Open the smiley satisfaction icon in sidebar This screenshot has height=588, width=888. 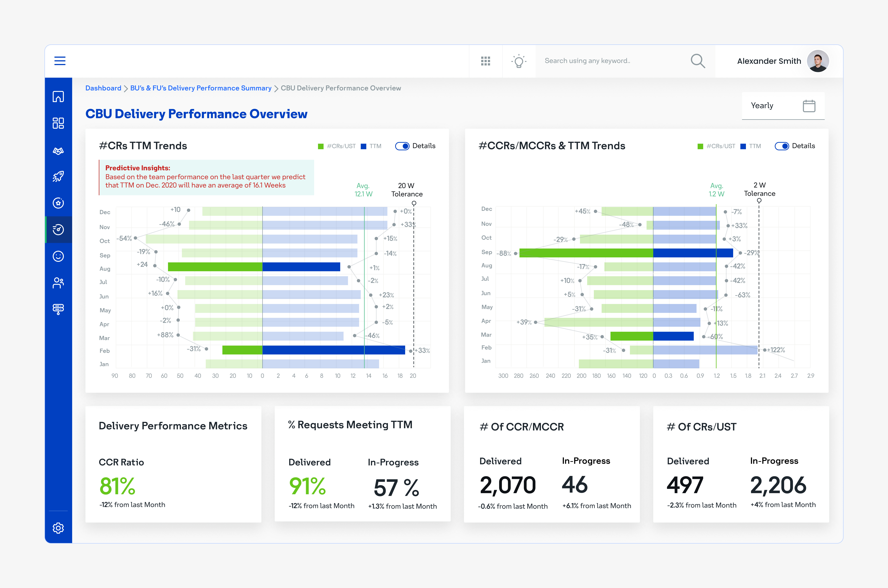point(58,256)
